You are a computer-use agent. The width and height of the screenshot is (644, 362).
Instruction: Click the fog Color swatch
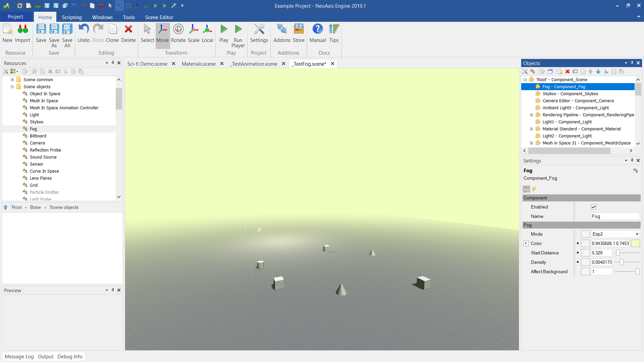point(635,243)
